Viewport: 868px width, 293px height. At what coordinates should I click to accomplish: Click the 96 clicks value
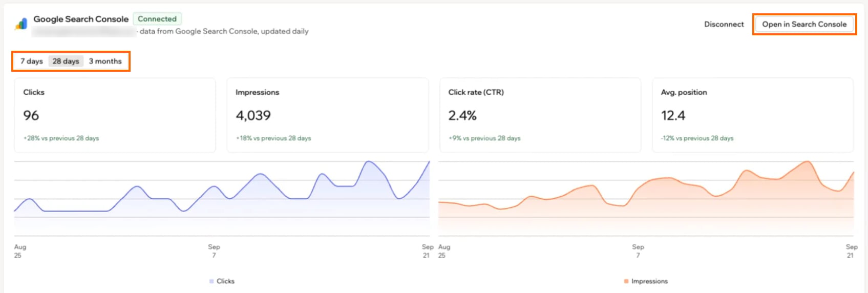31,115
